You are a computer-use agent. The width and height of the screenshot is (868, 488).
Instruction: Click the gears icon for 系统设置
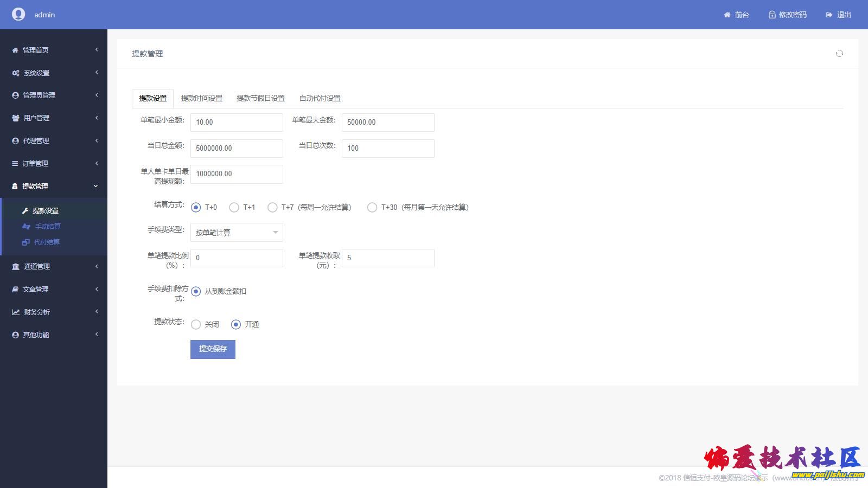pos(16,73)
